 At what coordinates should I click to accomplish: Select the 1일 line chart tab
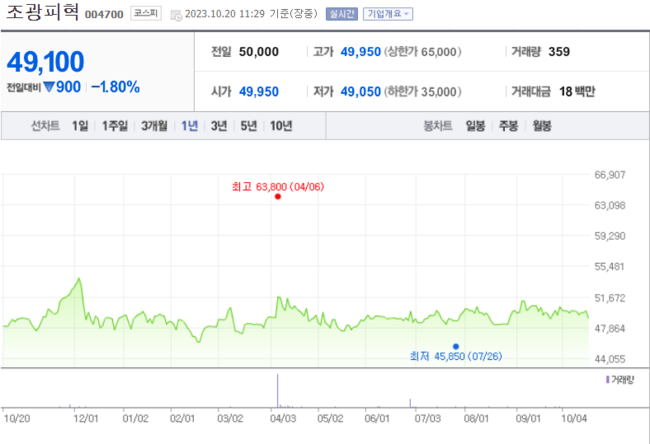[80, 126]
